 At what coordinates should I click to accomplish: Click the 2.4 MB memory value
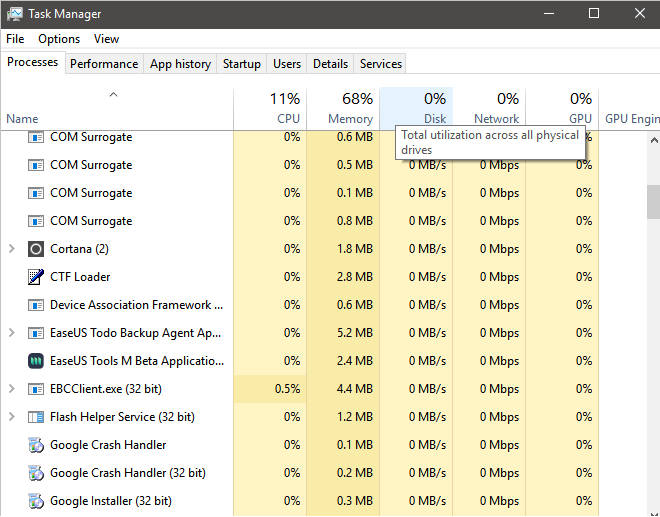pos(354,361)
